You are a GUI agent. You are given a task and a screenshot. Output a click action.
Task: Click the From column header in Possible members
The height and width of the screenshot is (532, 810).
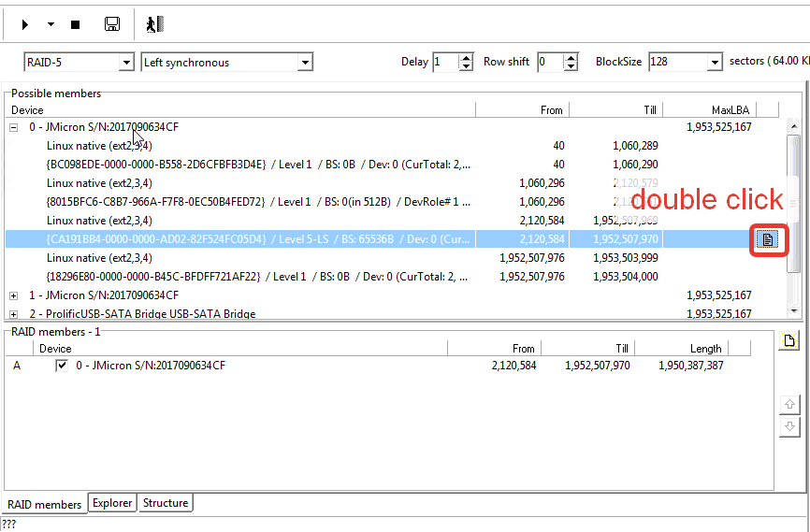coord(522,110)
